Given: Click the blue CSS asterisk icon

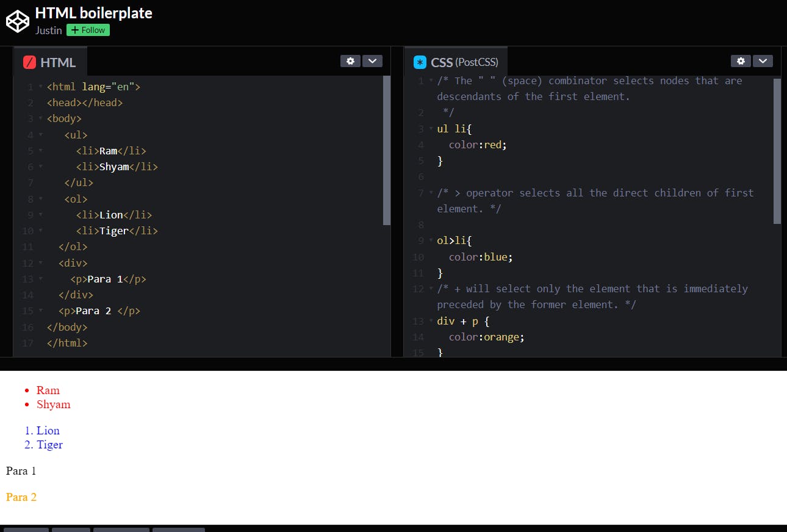Looking at the screenshot, I should tap(420, 62).
